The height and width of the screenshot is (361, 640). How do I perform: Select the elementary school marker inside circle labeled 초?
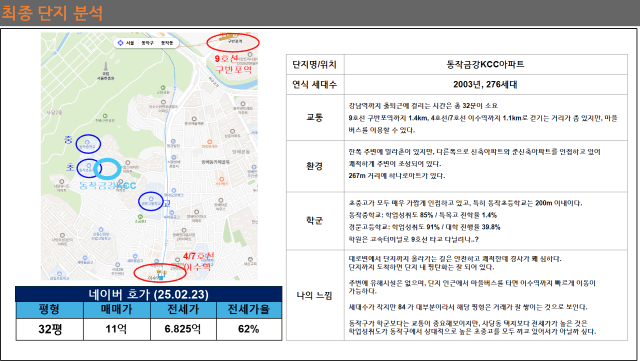click(x=89, y=165)
